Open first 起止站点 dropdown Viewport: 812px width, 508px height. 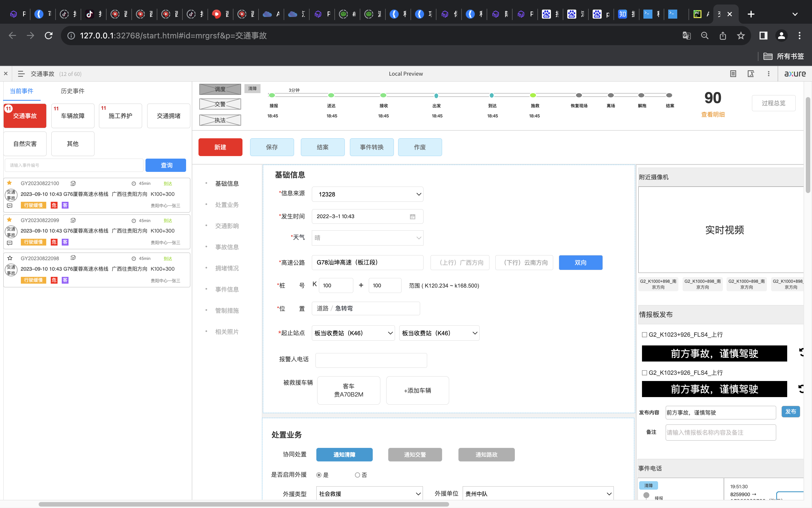tap(353, 333)
